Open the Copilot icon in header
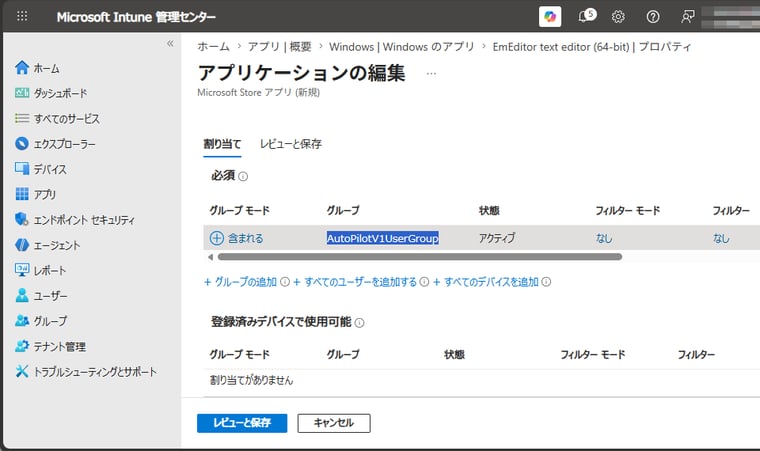The image size is (760, 451). coord(550,16)
